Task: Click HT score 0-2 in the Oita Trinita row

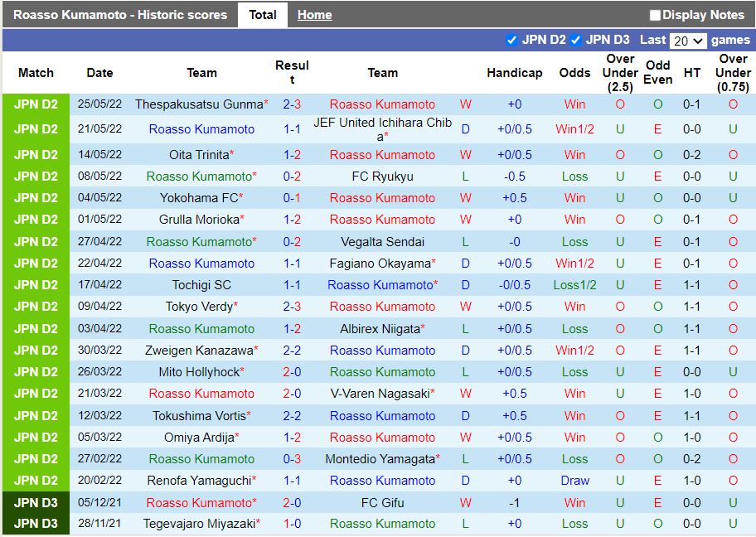Action: coord(692,155)
